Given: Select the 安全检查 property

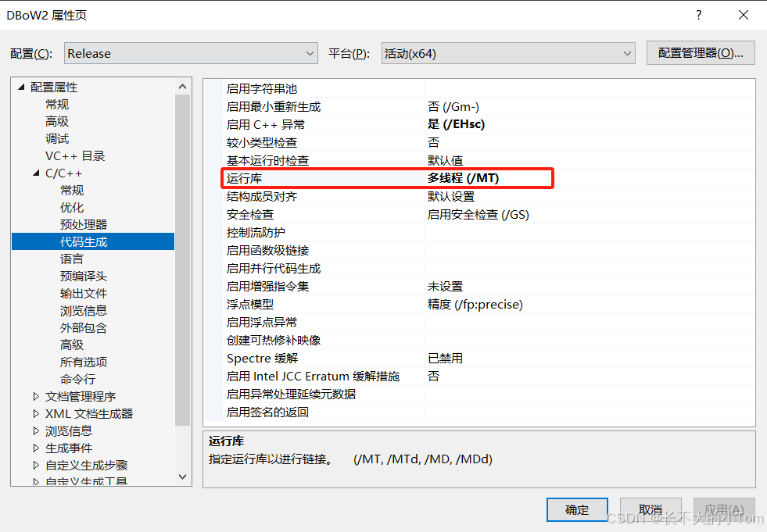Looking at the screenshot, I should [x=250, y=215].
